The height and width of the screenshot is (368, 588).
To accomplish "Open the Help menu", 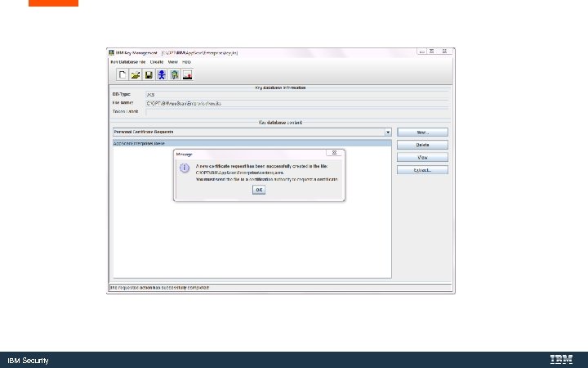I will point(187,62).
